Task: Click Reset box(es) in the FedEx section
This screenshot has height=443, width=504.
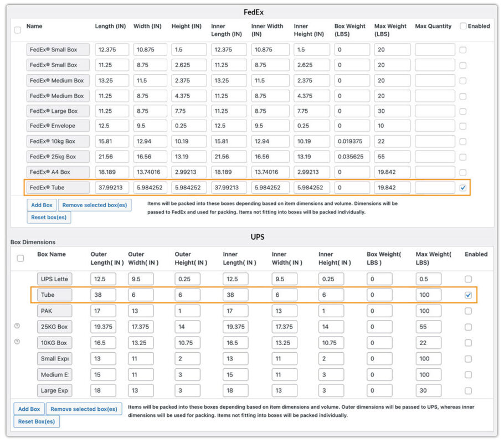Action: (49, 217)
